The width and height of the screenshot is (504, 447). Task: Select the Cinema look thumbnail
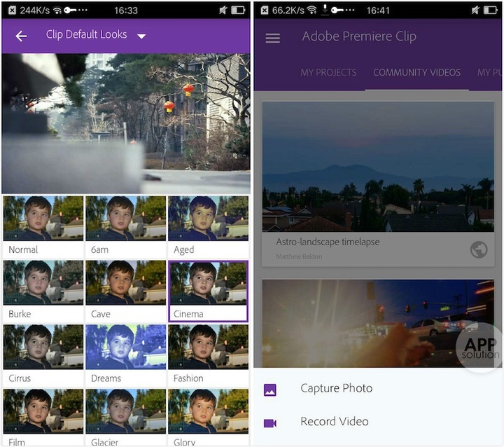[x=208, y=290]
